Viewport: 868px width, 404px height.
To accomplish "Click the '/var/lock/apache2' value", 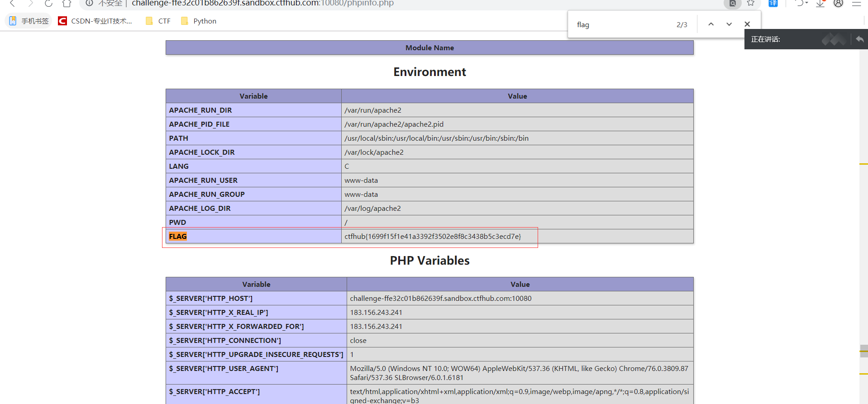I will [374, 152].
